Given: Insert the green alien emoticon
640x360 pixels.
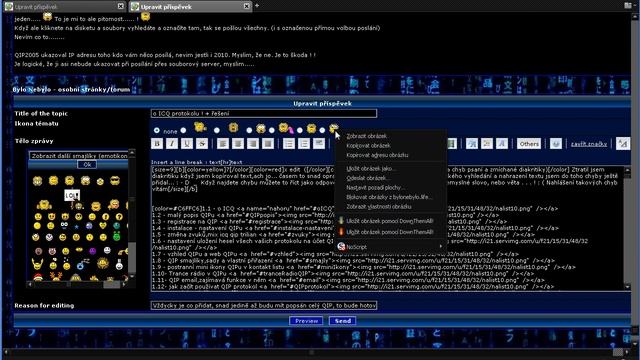Looking at the screenshot, I should coord(117,237).
